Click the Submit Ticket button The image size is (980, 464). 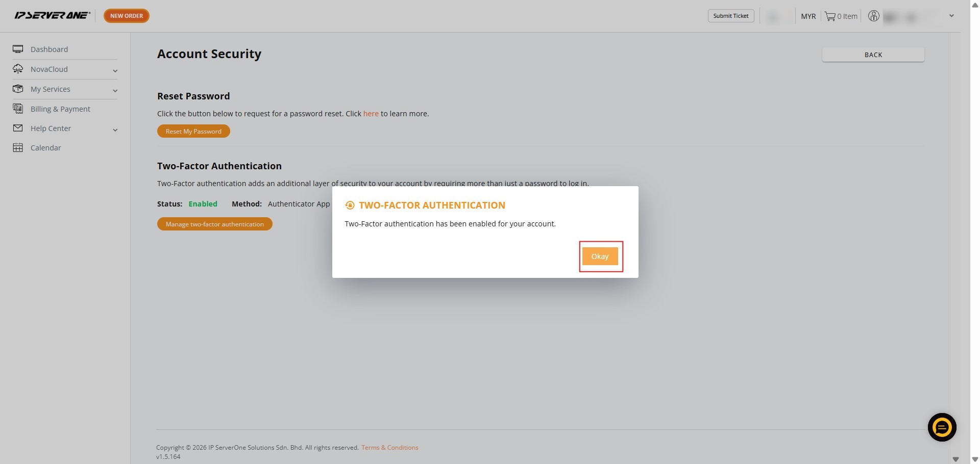(730, 16)
